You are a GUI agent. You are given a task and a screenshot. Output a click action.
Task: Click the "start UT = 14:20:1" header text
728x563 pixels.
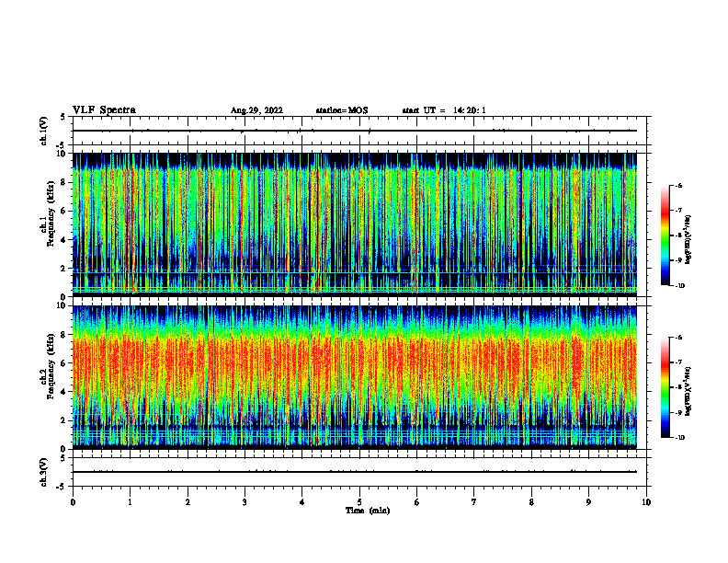(x=444, y=110)
